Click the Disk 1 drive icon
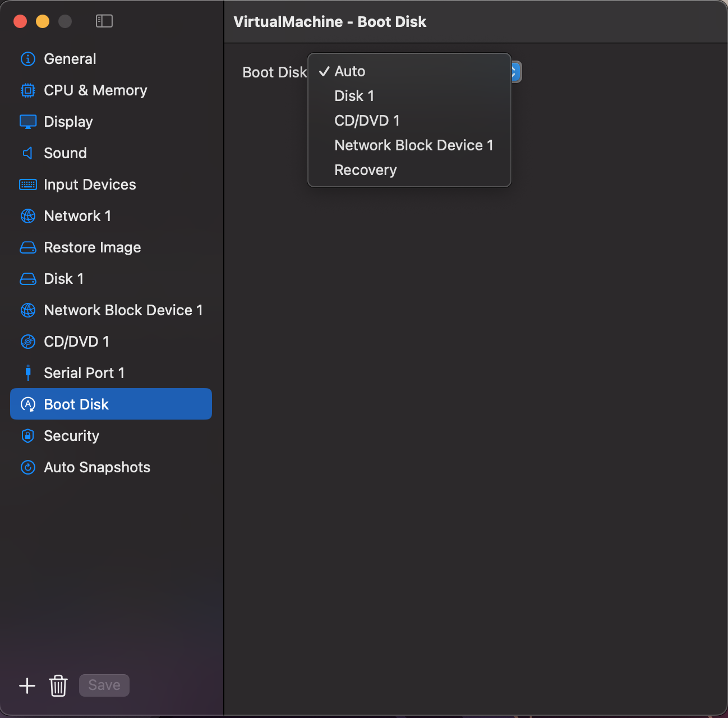728x718 pixels. tap(27, 279)
